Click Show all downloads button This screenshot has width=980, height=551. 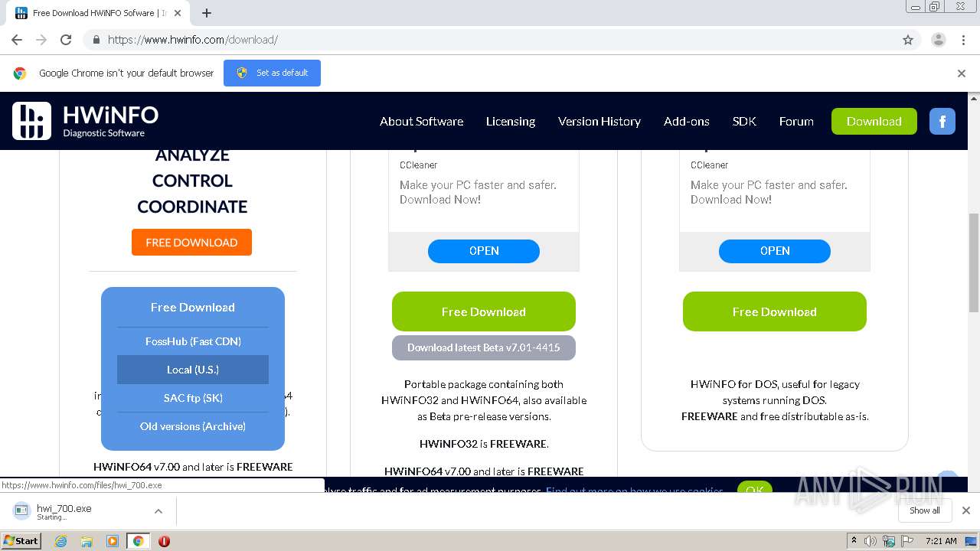[x=925, y=510]
